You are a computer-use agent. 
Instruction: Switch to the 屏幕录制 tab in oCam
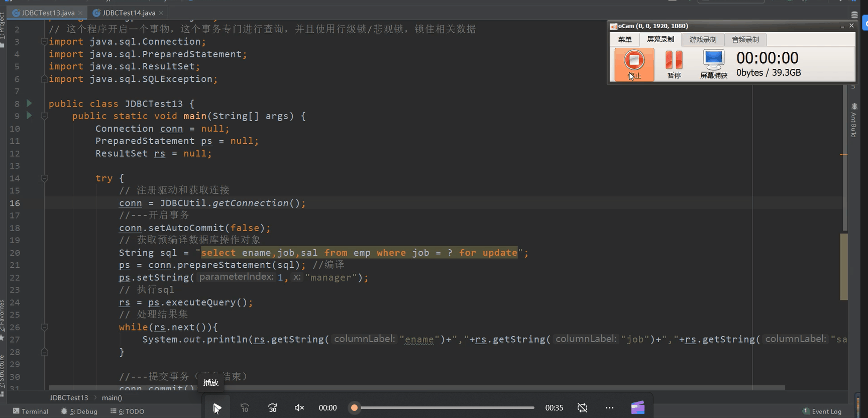click(660, 39)
